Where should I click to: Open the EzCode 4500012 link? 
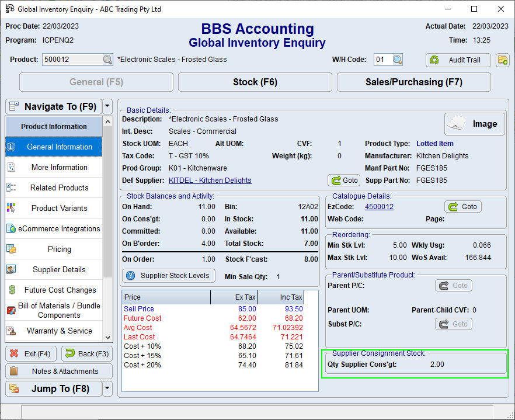pyautogui.click(x=379, y=207)
